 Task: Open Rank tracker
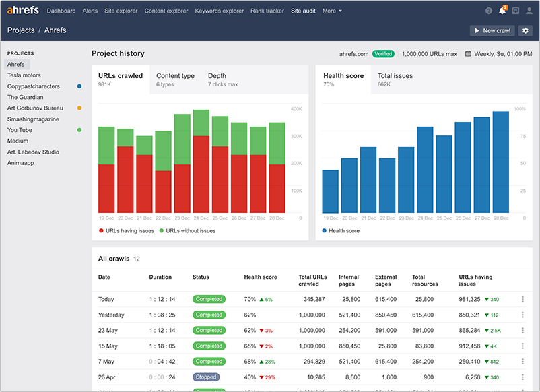pyautogui.click(x=267, y=11)
